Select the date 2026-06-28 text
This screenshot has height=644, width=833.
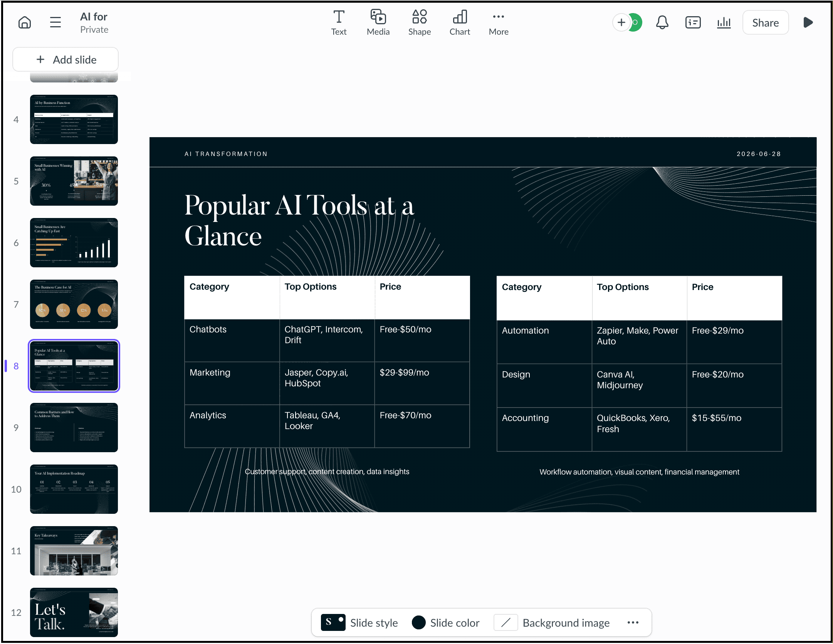pos(759,154)
